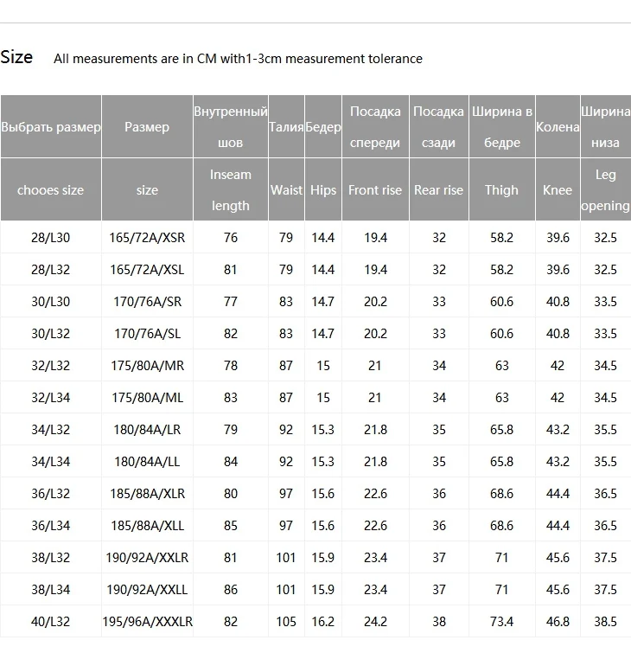Select the 'size' English header cell
This screenshot has width=631, height=672.
[147, 190]
